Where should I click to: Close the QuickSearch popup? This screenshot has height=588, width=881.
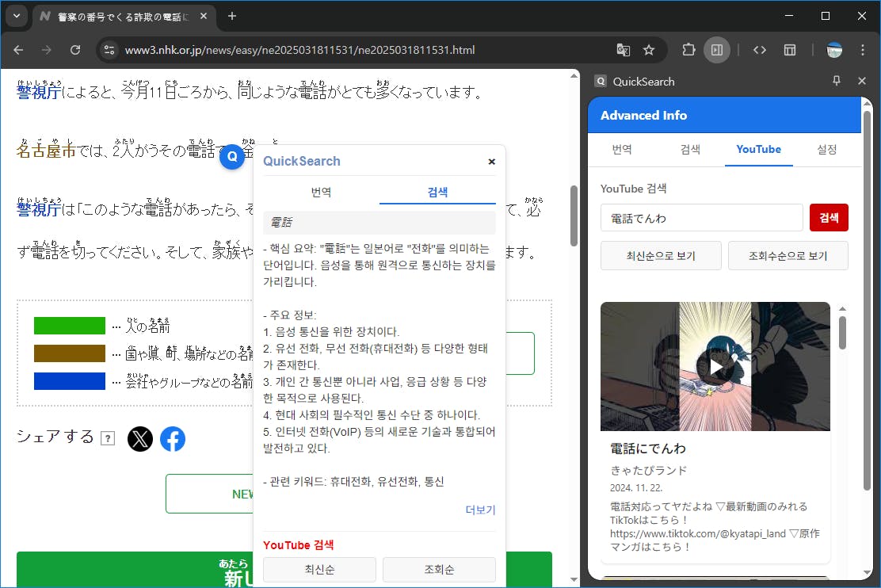point(492,162)
